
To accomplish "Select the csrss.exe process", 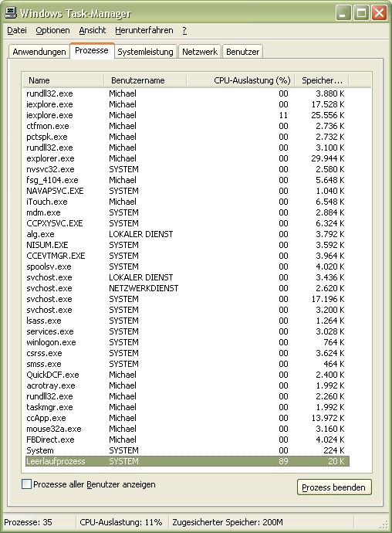I will pyautogui.click(x=188, y=353).
